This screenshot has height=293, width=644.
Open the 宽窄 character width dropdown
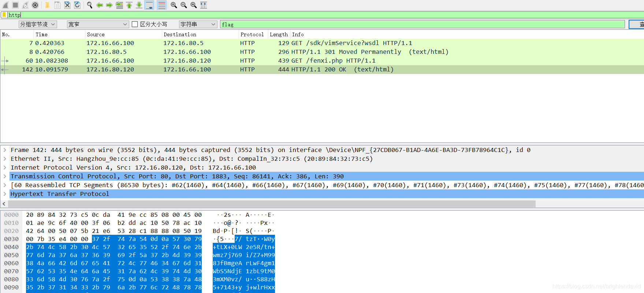pos(98,24)
